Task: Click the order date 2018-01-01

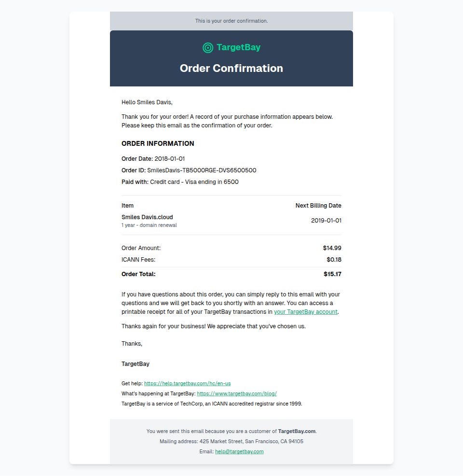Action: (170, 159)
